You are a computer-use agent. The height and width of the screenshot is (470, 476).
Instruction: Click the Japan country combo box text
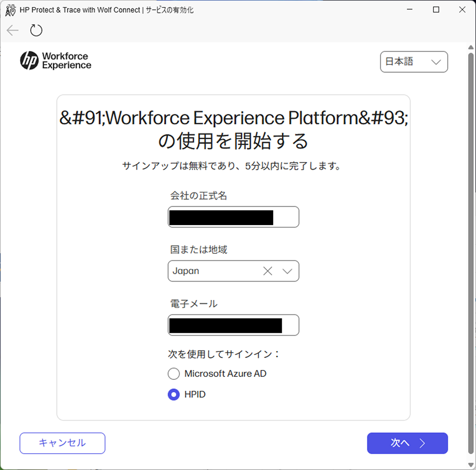tap(186, 271)
